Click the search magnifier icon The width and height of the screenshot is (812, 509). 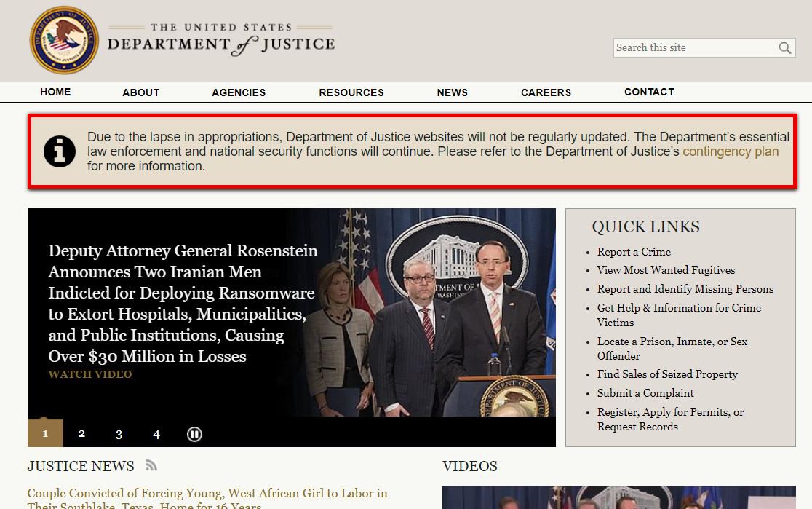tap(784, 47)
